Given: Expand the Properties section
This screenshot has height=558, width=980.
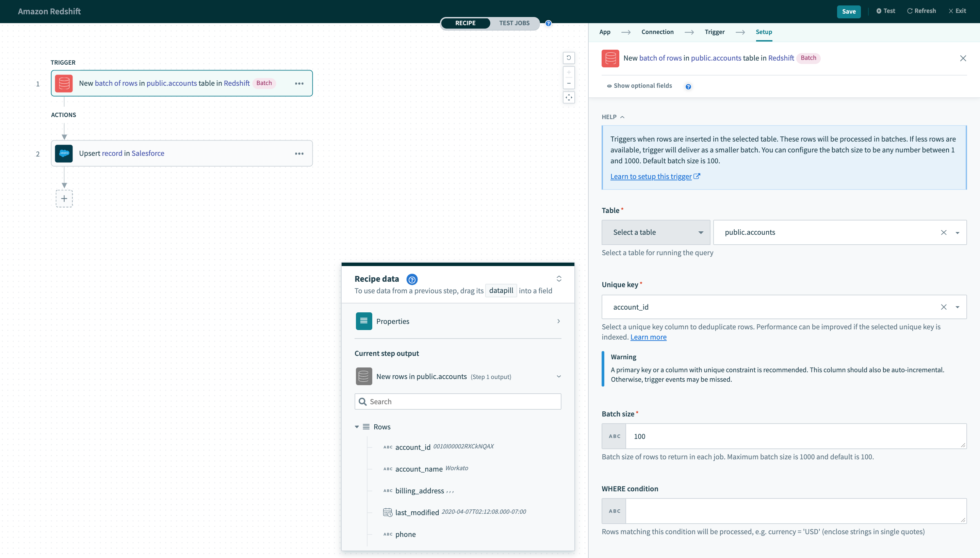Looking at the screenshot, I should pos(458,321).
